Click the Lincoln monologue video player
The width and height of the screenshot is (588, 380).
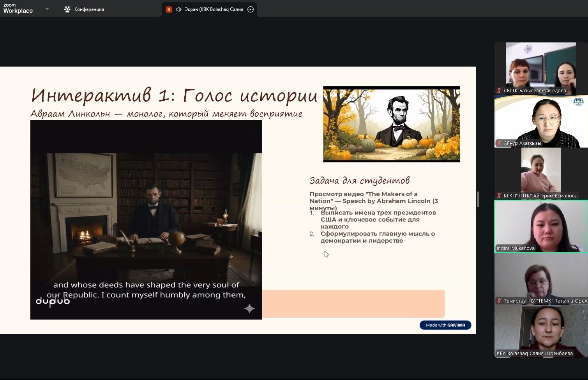[146, 220]
